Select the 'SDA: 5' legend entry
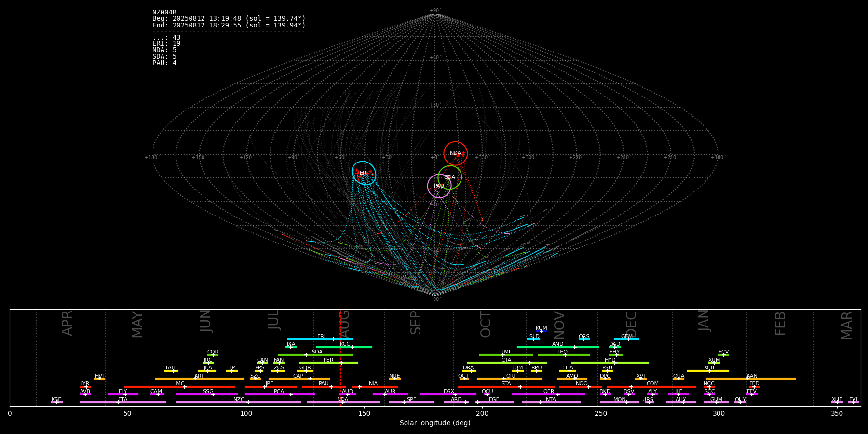868x434 pixels. coord(164,56)
